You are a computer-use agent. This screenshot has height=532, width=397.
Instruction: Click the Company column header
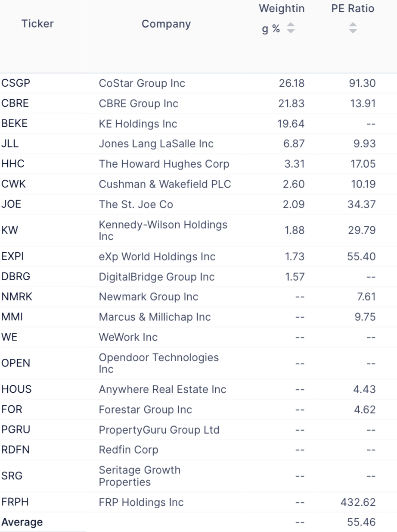(166, 24)
